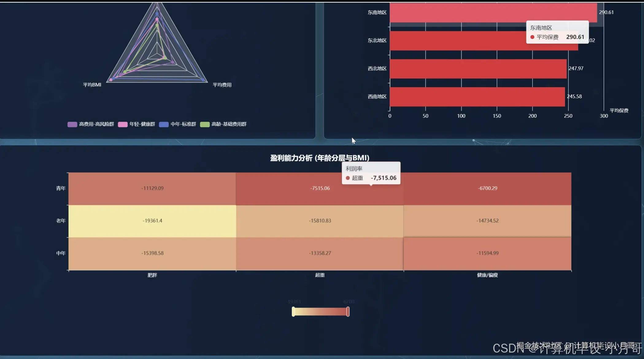
Task: Click the left handle of heatmap slider
Action: [293, 311]
